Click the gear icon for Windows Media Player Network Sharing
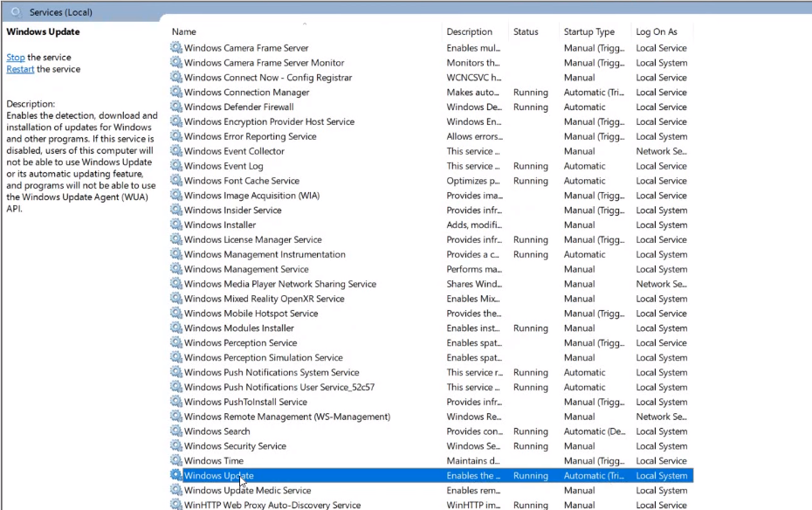Screen dimensions: 812x510 point(176,284)
